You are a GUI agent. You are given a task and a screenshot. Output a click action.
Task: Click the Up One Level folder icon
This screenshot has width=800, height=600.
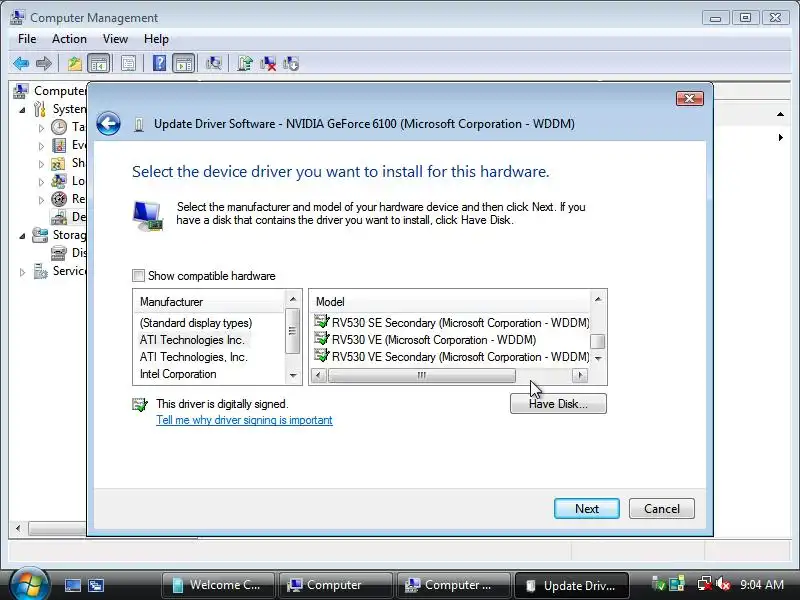[x=75, y=64]
